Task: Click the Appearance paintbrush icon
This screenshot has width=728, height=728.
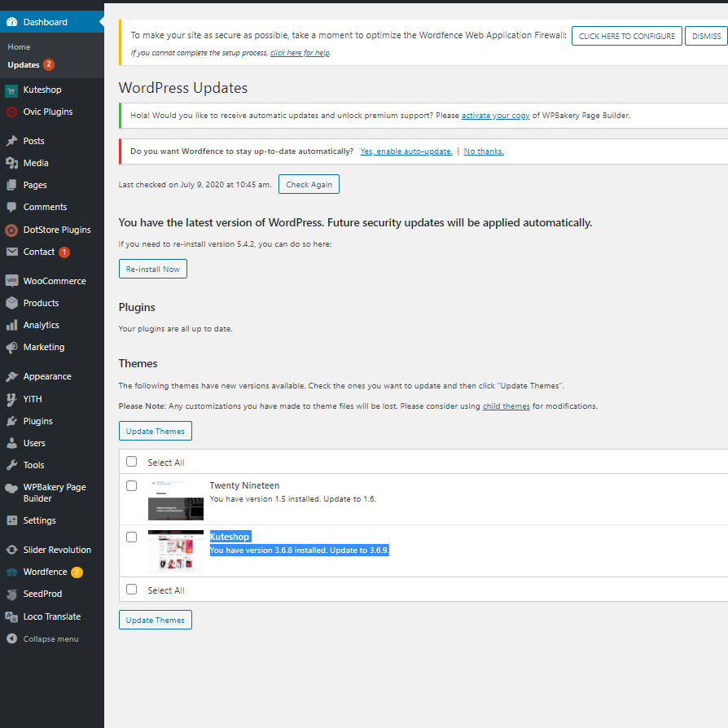Action: pyautogui.click(x=11, y=376)
